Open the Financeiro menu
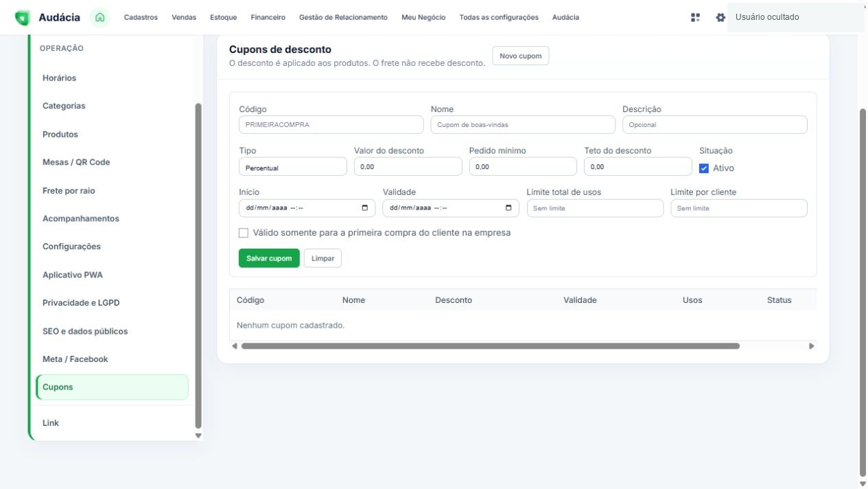 (x=268, y=17)
